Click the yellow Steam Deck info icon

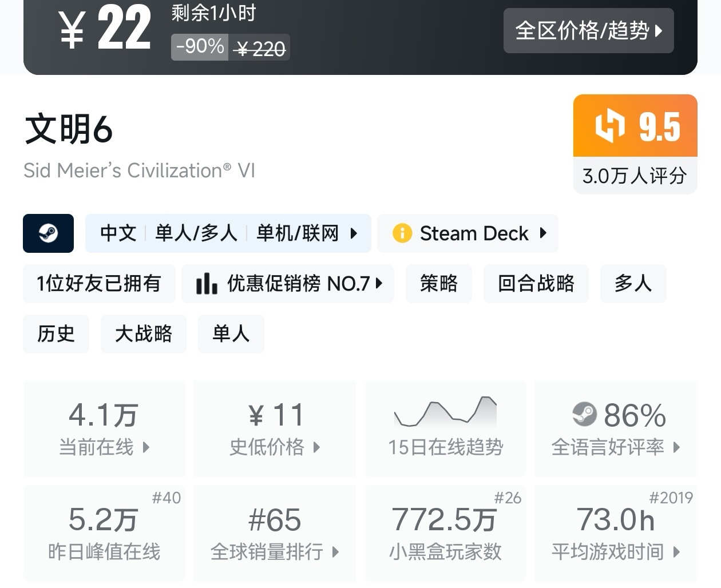coord(402,233)
